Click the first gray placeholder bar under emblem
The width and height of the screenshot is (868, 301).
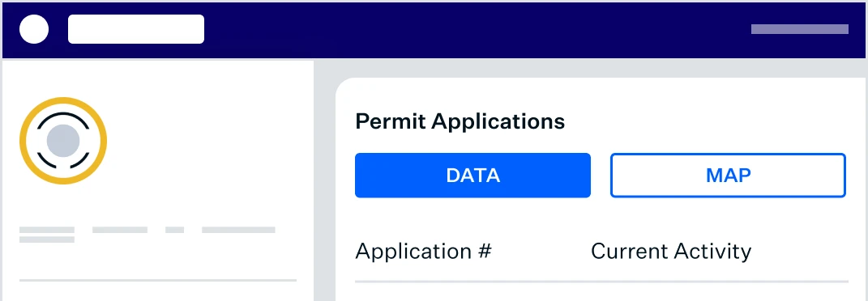[47, 230]
